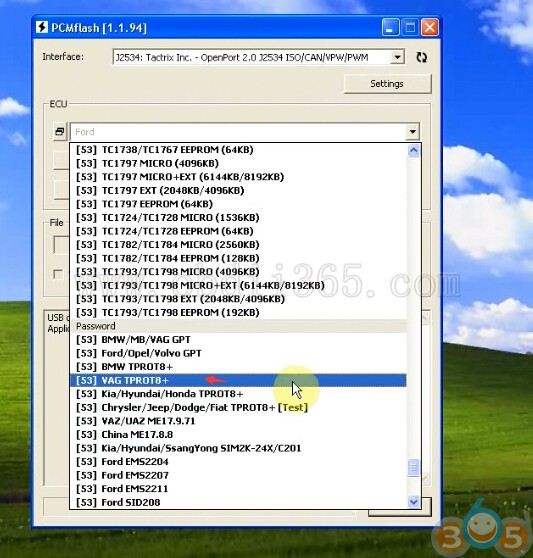The width and height of the screenshot is (533, 558).
Task: Select TC1738/TC1767 EEPROM (64KB)
Action: 238,149
